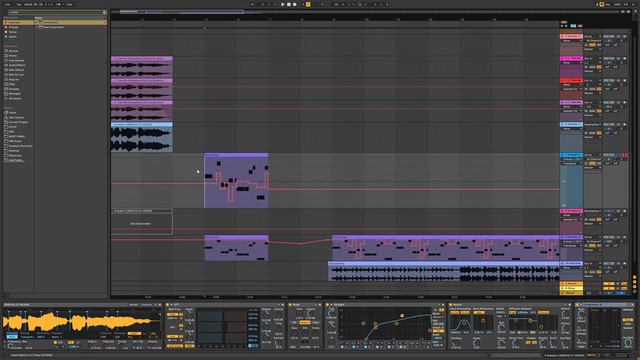Fold the light-blue audio track header
The height and width of the screenshot is (360, 640).
pos(562,124)
